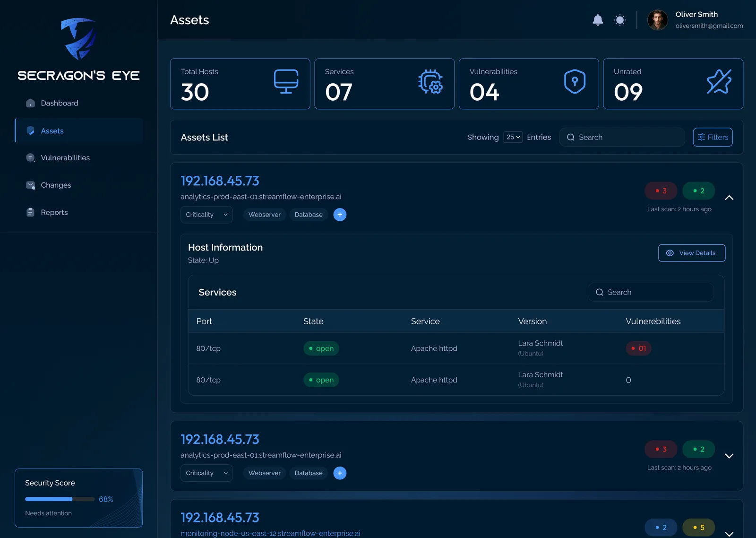Click the Unrated star icon

719,81
